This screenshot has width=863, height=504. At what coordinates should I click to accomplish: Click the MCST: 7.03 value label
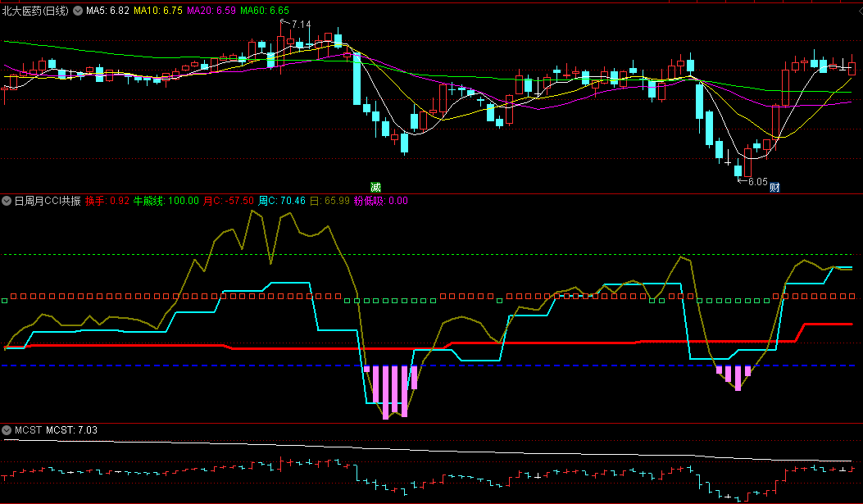71,430
